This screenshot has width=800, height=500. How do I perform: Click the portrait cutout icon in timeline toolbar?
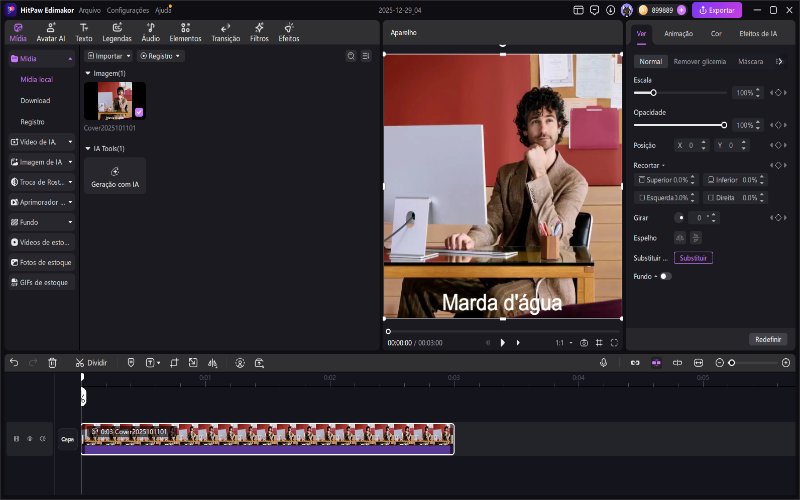tap(240, 363)
